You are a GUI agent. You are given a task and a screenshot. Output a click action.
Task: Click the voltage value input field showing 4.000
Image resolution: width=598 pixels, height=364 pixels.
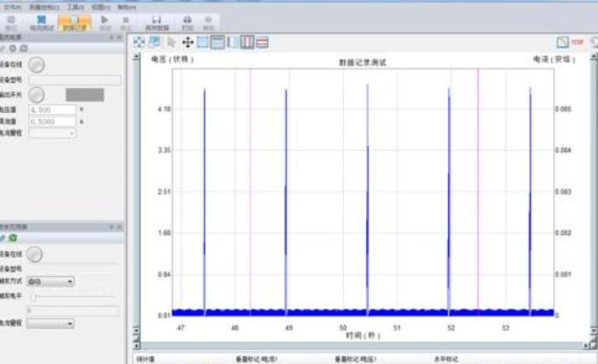click(52, 109)
